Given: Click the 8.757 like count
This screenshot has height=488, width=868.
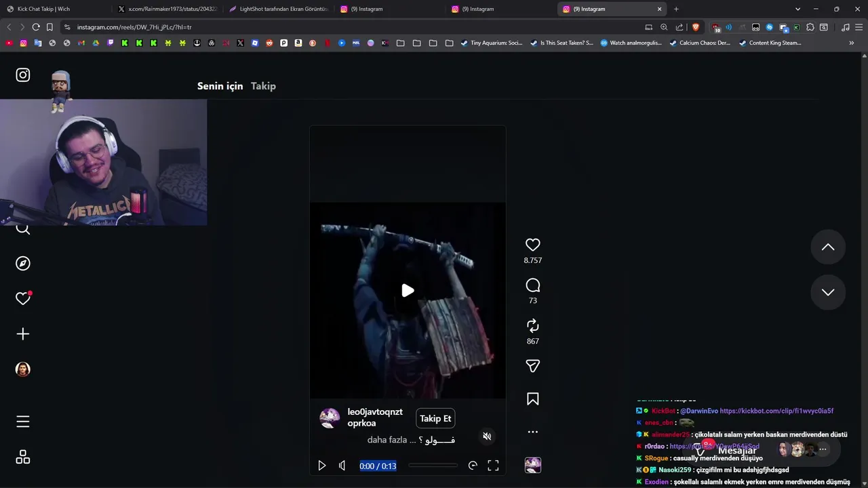Looking at the screenshot, I should [x=533, y=260].
